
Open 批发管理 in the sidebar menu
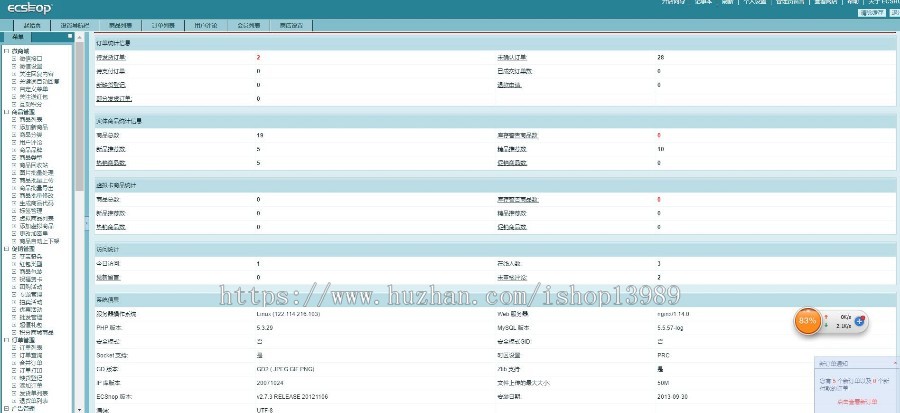click(30, 317)
